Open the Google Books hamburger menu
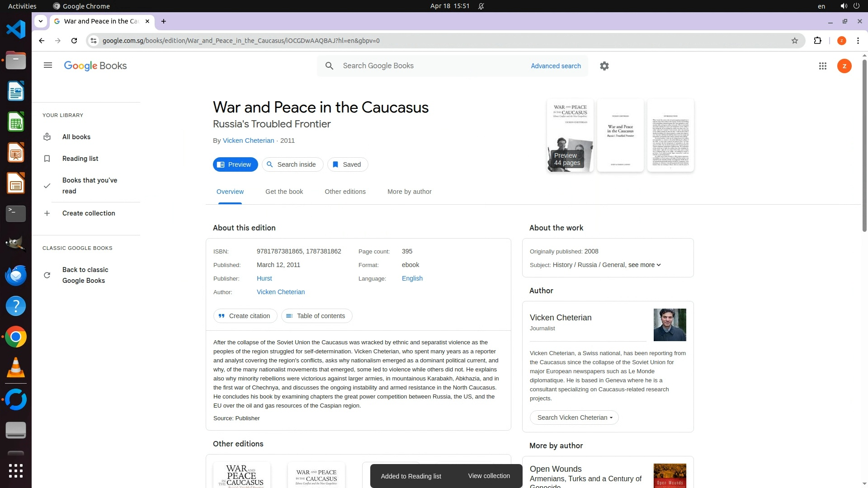868x488 pixels. pos(48,66)
